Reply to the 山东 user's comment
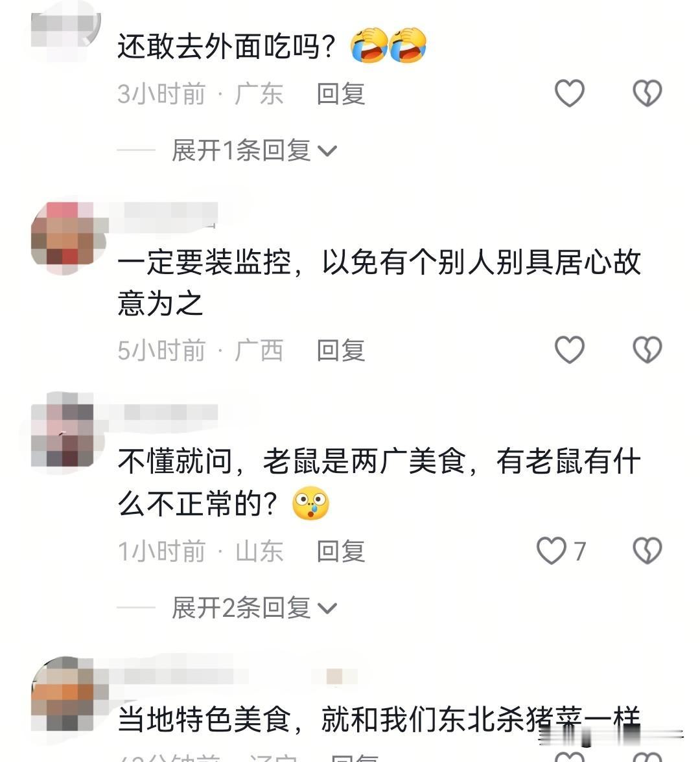The width and height of the screenshot is (700, 762). 341,551
